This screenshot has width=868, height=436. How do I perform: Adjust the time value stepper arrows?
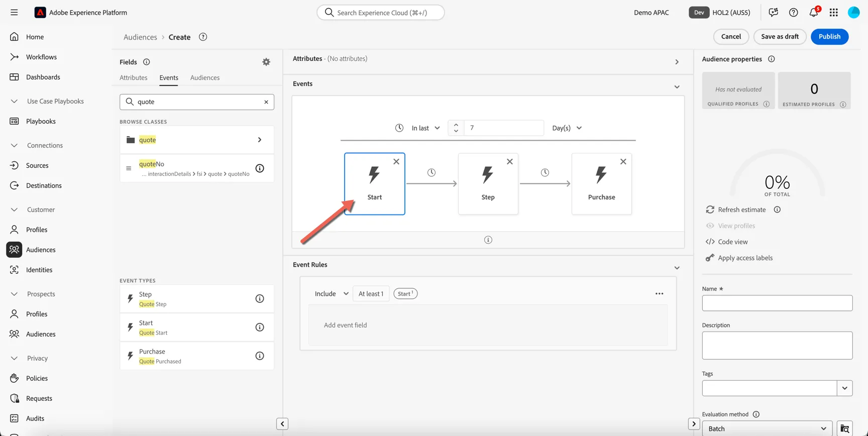tap(456, 128)
